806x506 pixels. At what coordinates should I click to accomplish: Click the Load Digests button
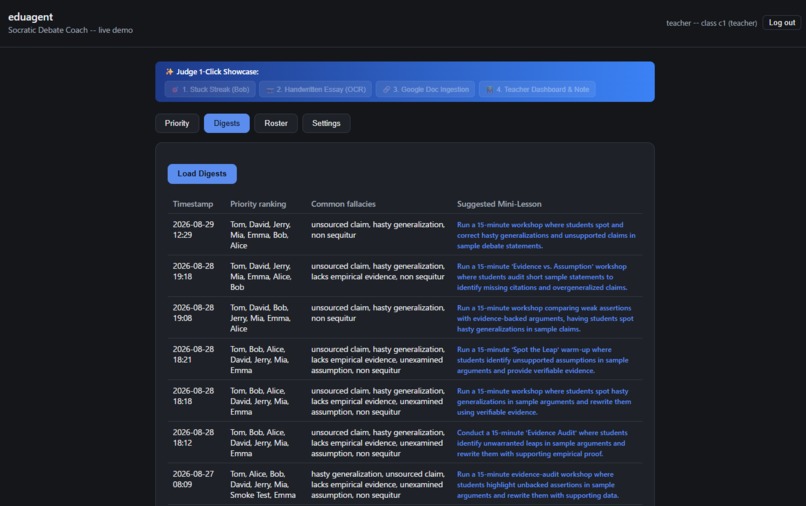coord(202,174)
